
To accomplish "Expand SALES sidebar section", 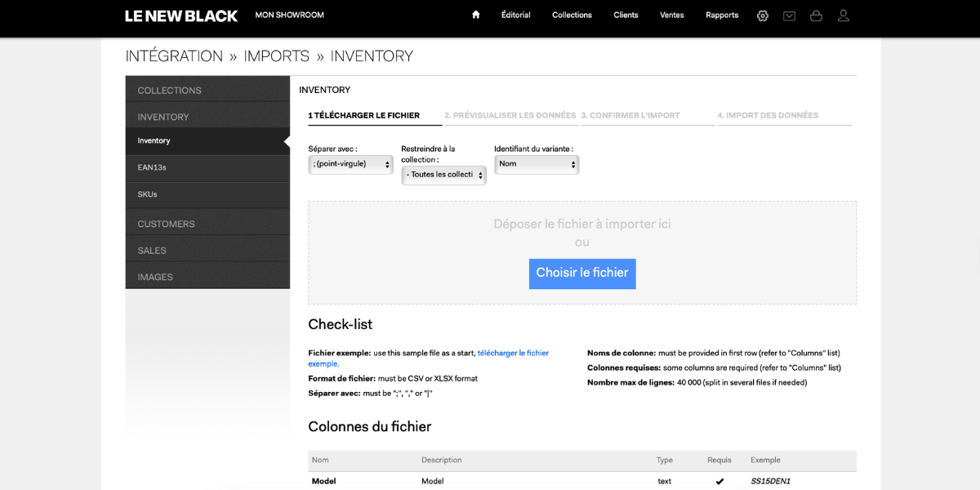I will pos(207,251).
